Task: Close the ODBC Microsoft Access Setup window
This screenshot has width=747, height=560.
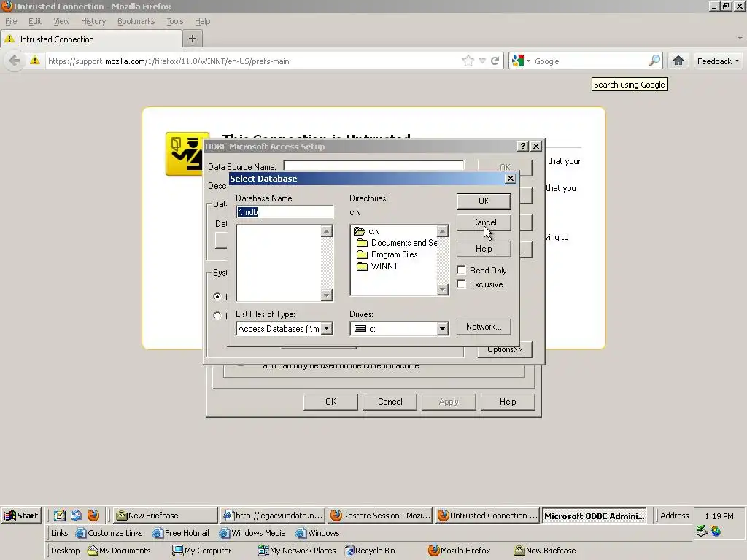Action: [x=536, y=146]
